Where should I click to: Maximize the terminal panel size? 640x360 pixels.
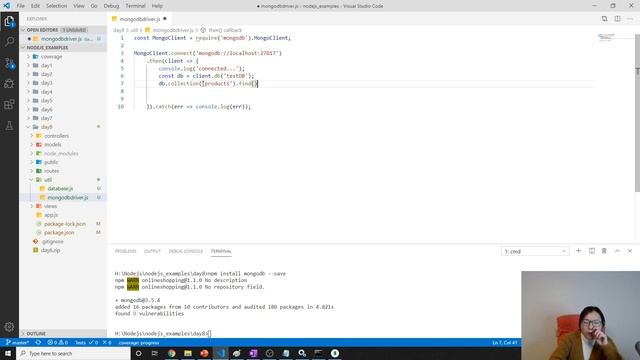(617, 251)
